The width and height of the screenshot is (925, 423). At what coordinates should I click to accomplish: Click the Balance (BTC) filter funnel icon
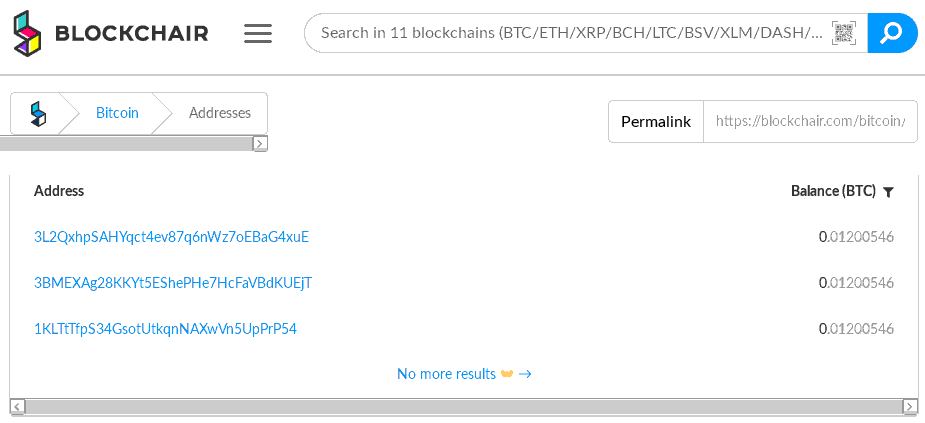point(888,192)
